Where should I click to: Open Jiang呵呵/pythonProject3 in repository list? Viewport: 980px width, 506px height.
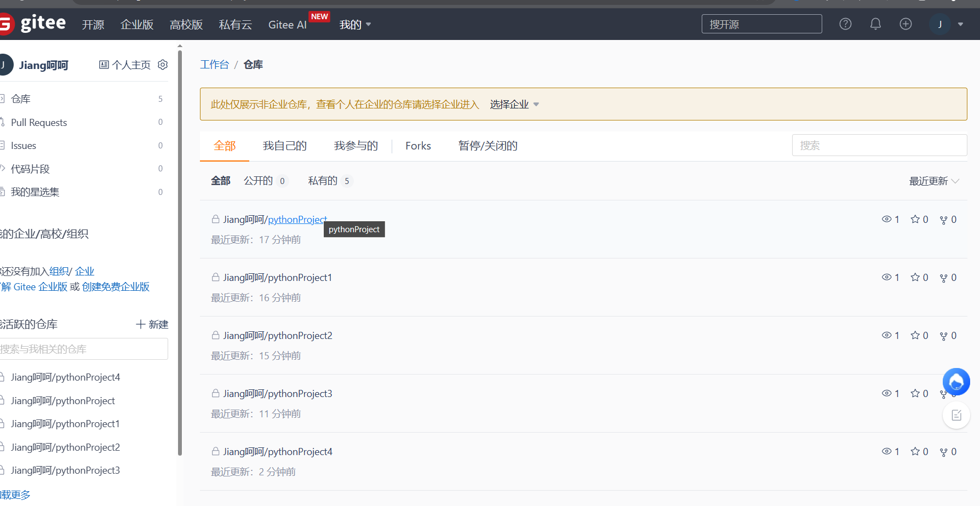pyautogui.click(x=278, y=394)
